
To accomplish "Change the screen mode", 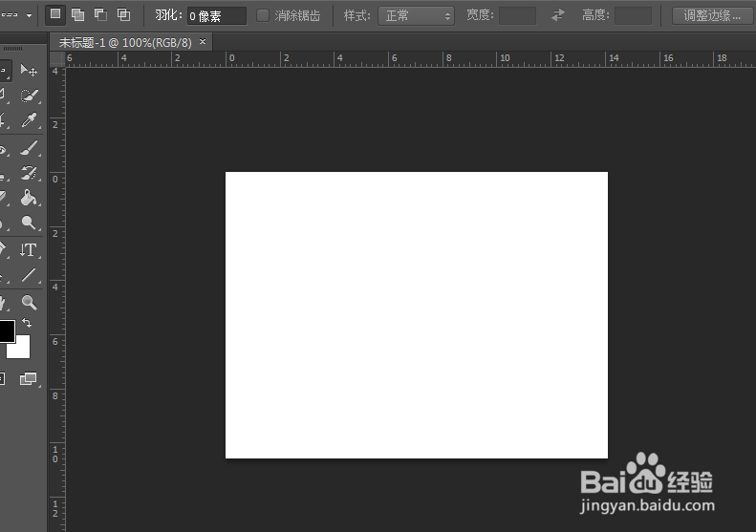I will [x=29, y=379].
